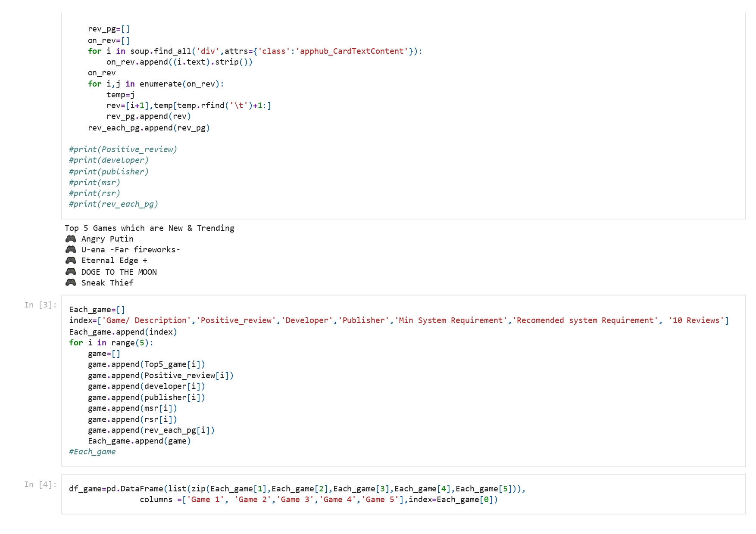This screenshot has height=534, width=756.
Task: Click the 'game.append(rsr[i])' line
Action: [132, 419]
